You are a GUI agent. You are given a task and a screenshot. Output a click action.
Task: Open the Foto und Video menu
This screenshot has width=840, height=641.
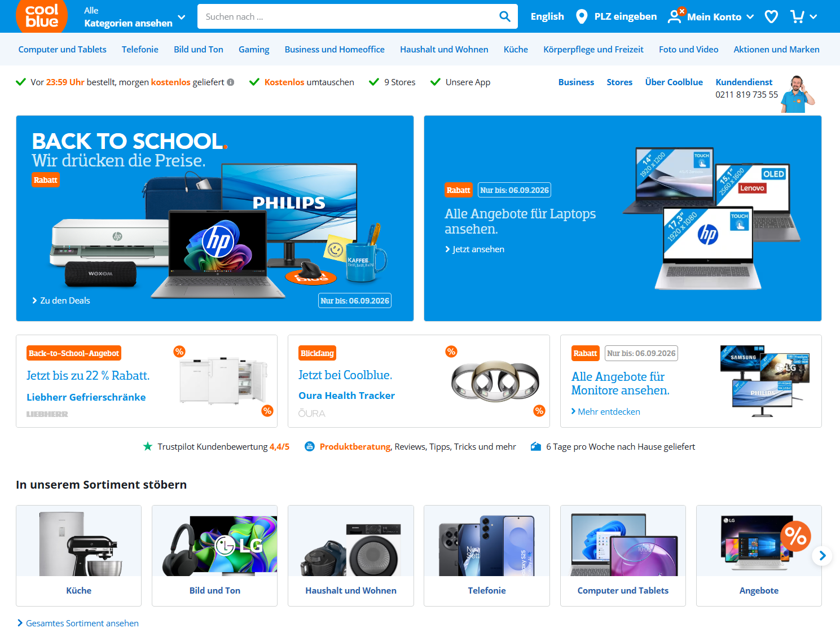[x=688, y=50]
